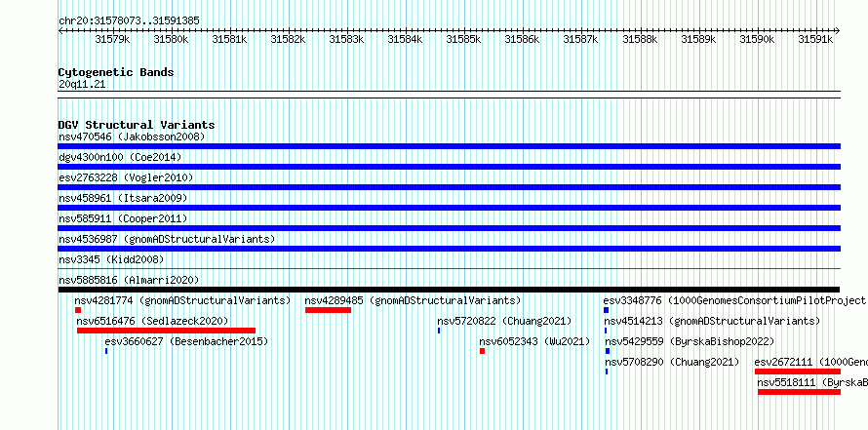
Task: Open the nsv4289485 variant label
Action: click(413, 300)
